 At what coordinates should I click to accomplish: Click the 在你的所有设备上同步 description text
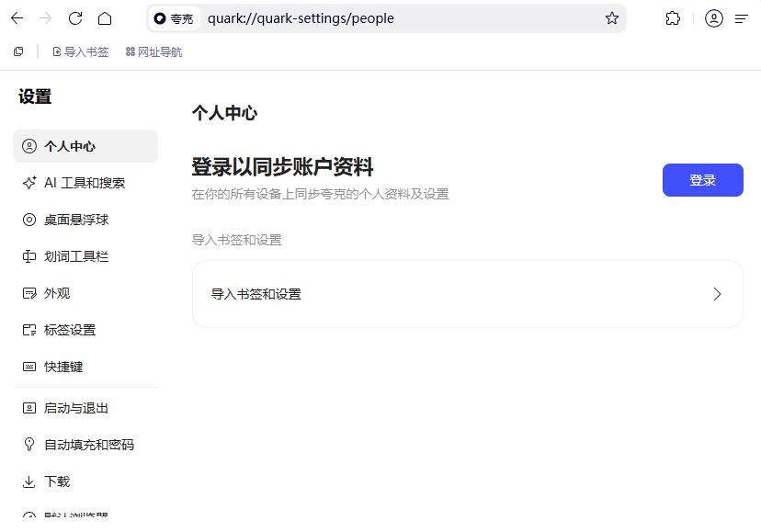click(x=321, y=194)
